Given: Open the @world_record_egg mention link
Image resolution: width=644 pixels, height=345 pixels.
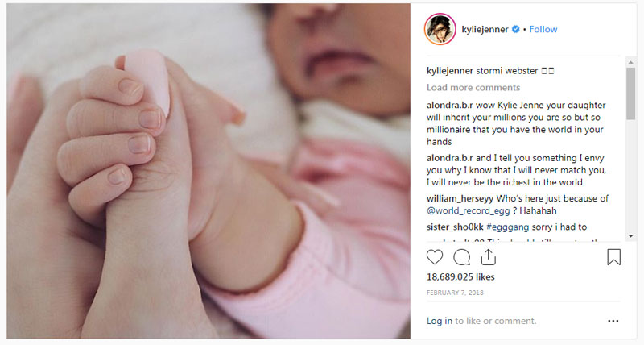Looking at the screenshot, I should pos(468,210).
